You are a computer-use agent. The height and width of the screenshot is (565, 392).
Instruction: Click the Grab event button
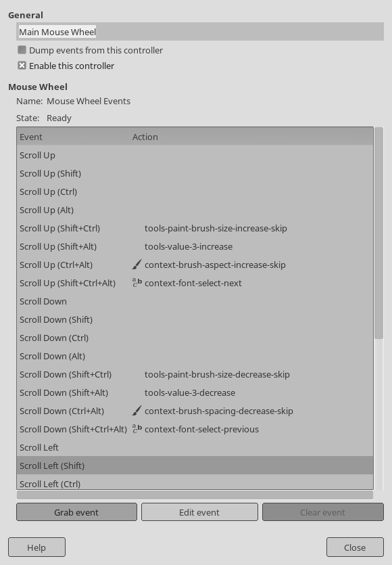[x=76, y=512]
